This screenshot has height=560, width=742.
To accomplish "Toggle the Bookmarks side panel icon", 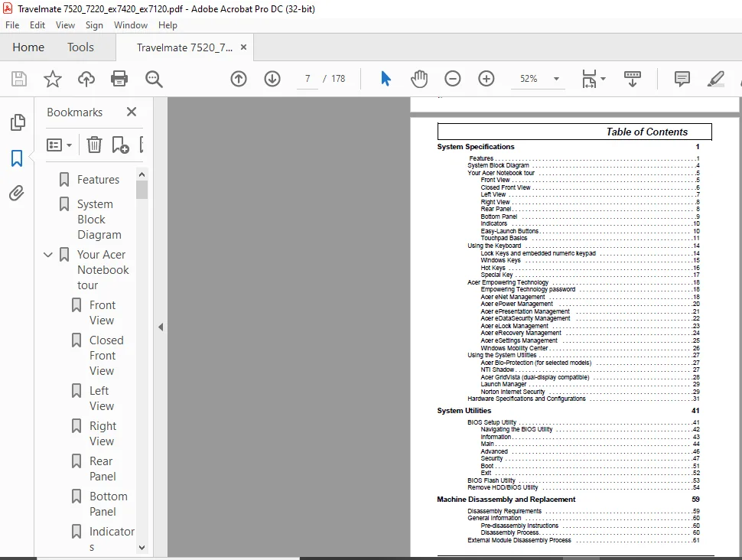I will 17,158.
